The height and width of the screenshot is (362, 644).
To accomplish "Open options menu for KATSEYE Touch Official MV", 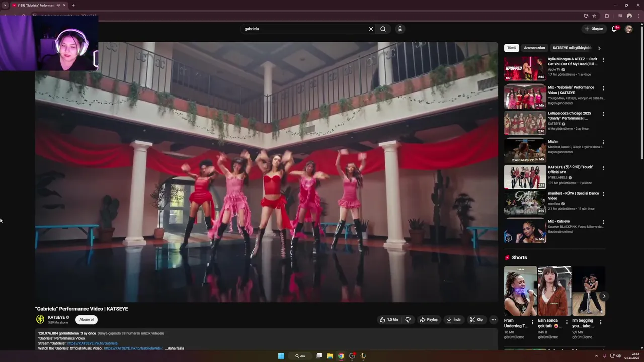I will tap(603, 168).
